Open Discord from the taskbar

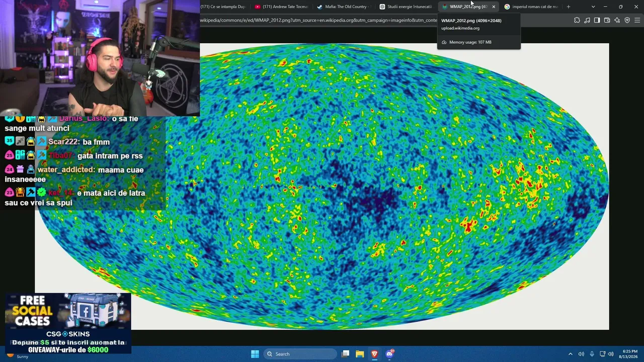pos(389,354)
